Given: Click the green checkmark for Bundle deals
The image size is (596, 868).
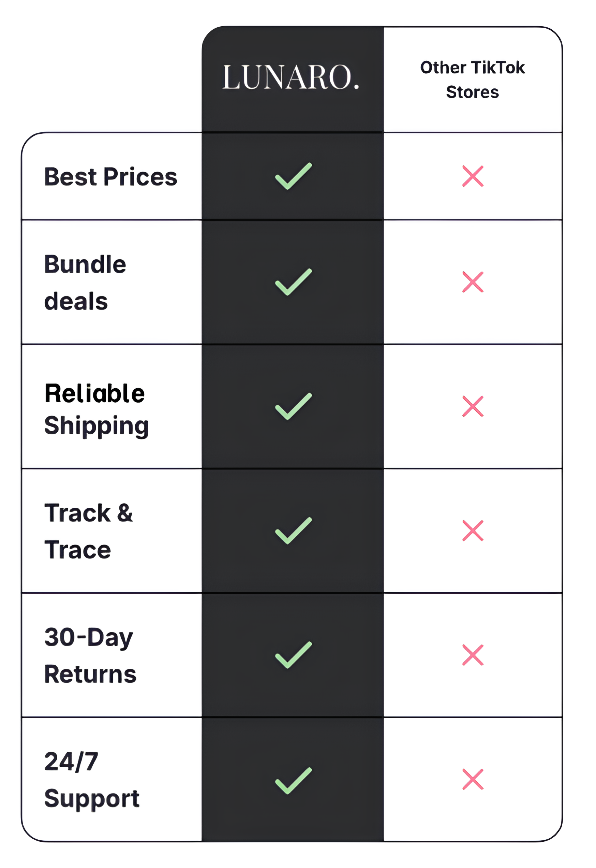Looking at the screenshot, I should [x=293, y=282].
